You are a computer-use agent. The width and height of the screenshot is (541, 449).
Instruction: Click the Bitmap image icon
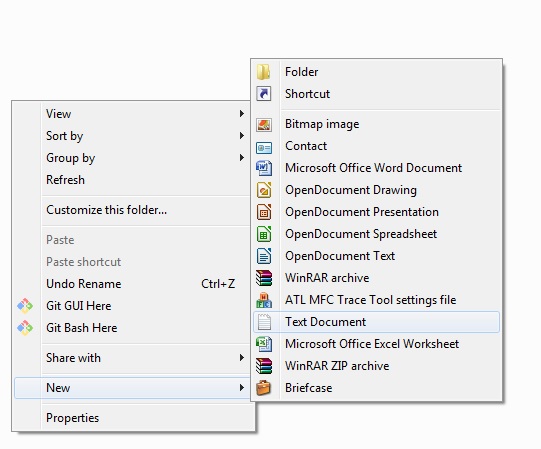tap(264, 124)
